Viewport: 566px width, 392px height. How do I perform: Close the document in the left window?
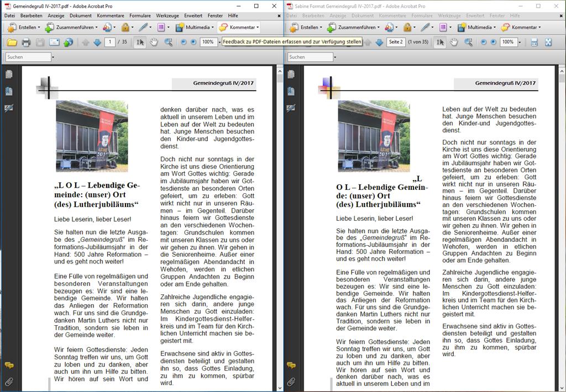[279, 16]
